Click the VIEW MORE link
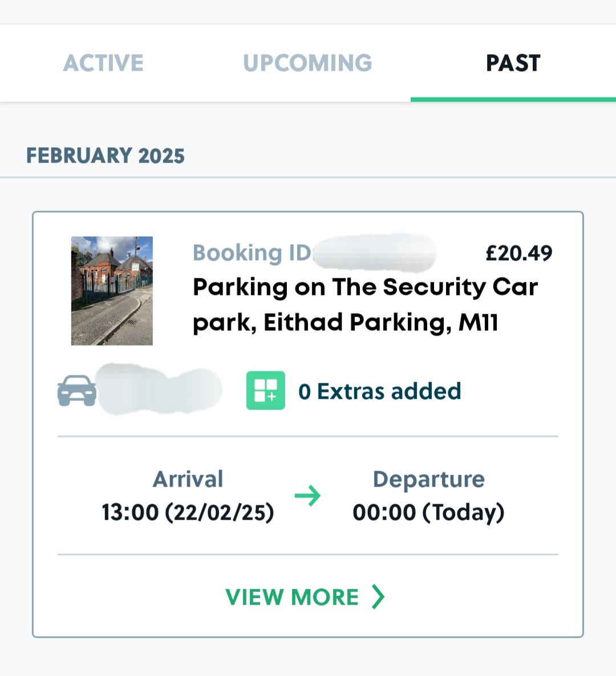Screen dimensions: 616x676 pyautogui.click(x=292, y=597)
